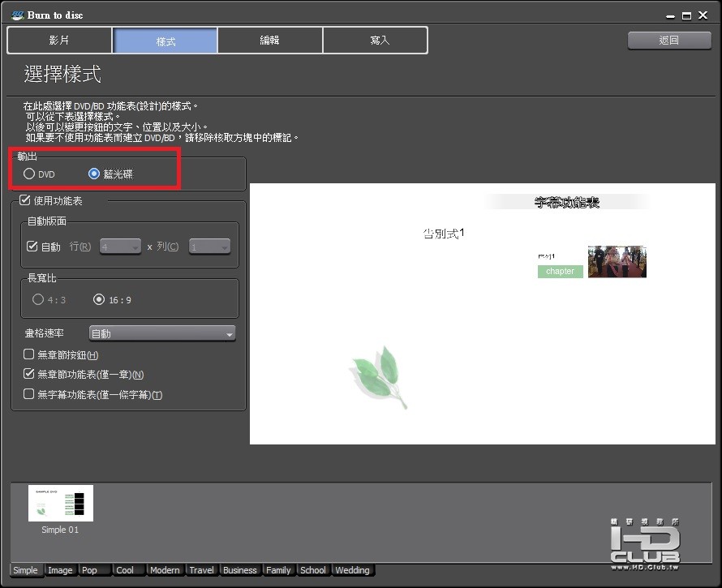722x588 pixels.
Task: Switch to the School category tab
Action: [x=313, y=570]
